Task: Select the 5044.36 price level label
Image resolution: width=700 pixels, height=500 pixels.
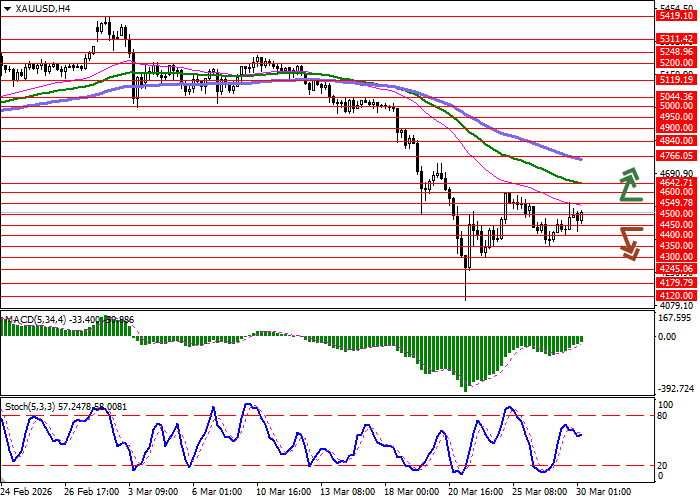Action: tap(676, 96)
